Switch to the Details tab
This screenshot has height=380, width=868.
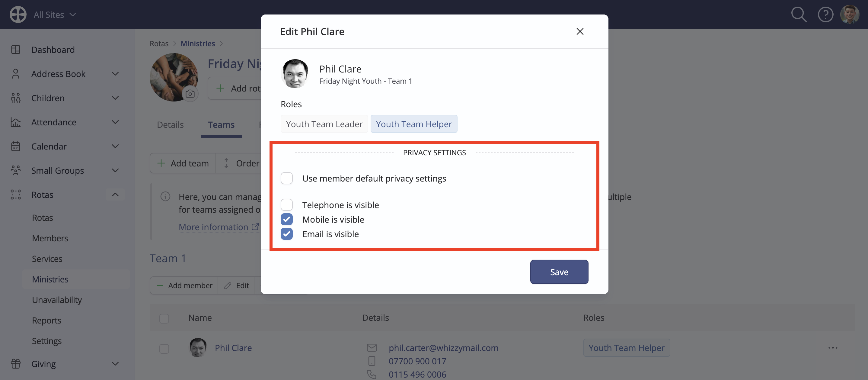[x=170, y=124]
